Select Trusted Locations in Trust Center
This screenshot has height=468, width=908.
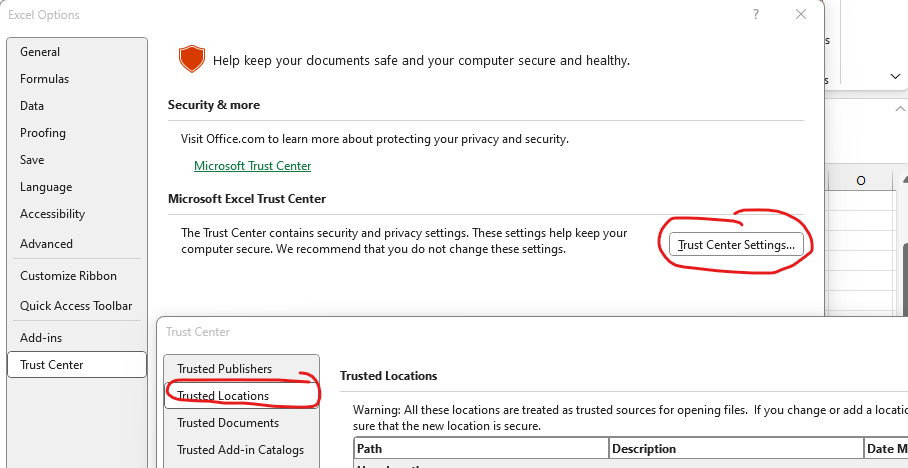pos(241,396)
